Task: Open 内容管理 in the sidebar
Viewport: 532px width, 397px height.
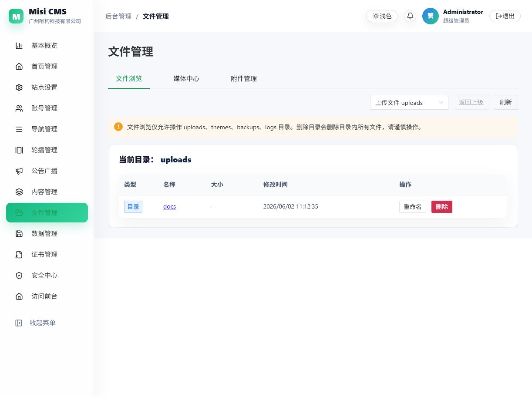Action: pos(47,192)
